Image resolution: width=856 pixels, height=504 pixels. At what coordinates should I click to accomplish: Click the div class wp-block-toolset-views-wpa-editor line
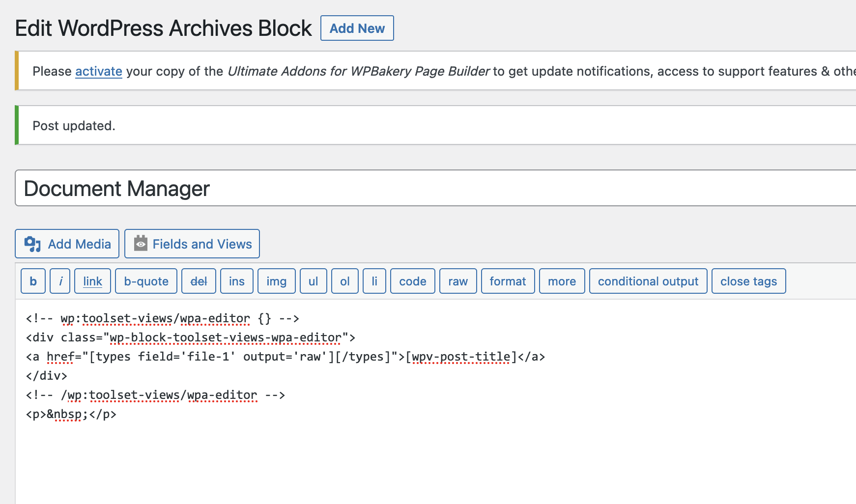point(191,337)
